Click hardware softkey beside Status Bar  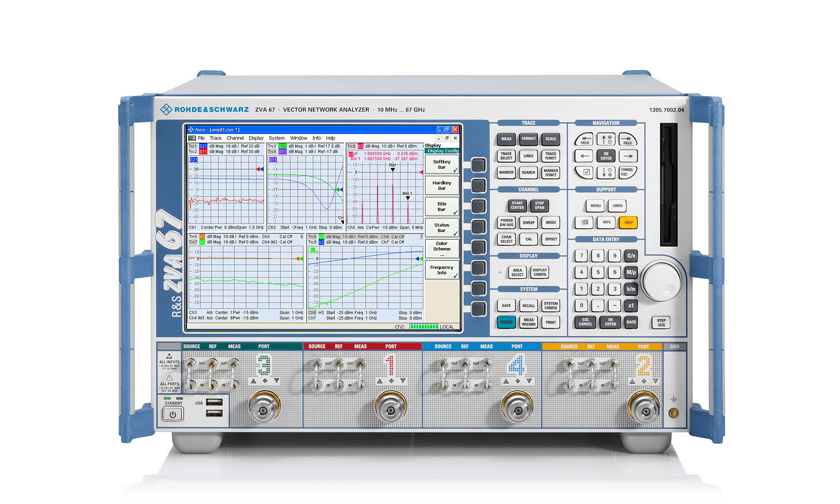click(478, 227)
